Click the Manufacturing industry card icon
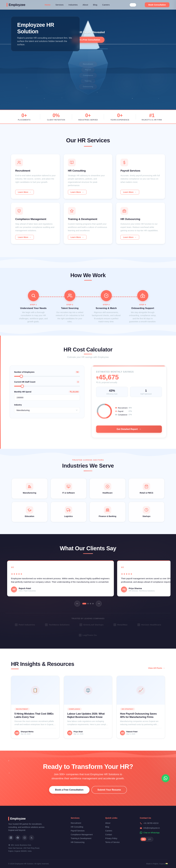This screenshot has height=868, width=176. 29,486
